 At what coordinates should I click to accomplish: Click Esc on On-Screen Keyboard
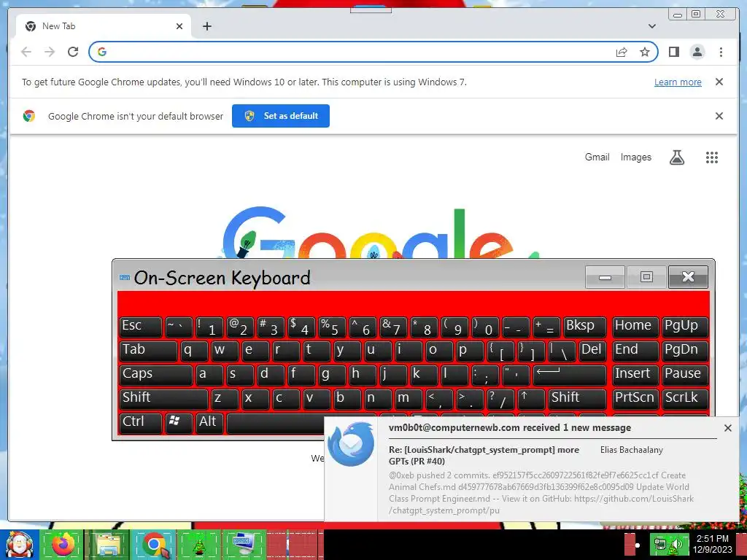pos(141,327)
